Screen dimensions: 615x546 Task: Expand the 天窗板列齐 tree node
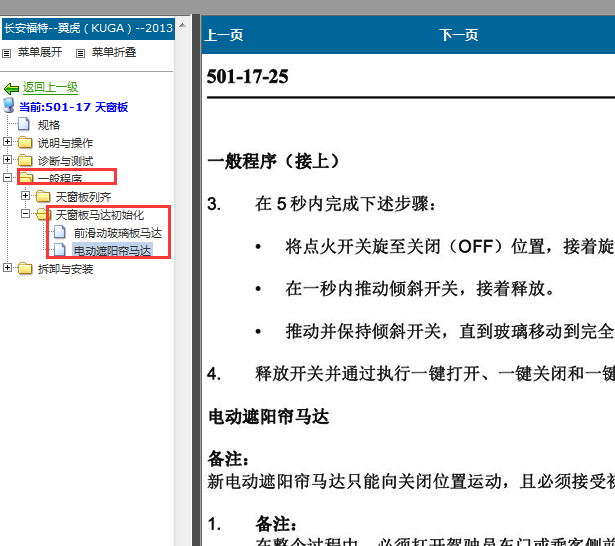25,195
